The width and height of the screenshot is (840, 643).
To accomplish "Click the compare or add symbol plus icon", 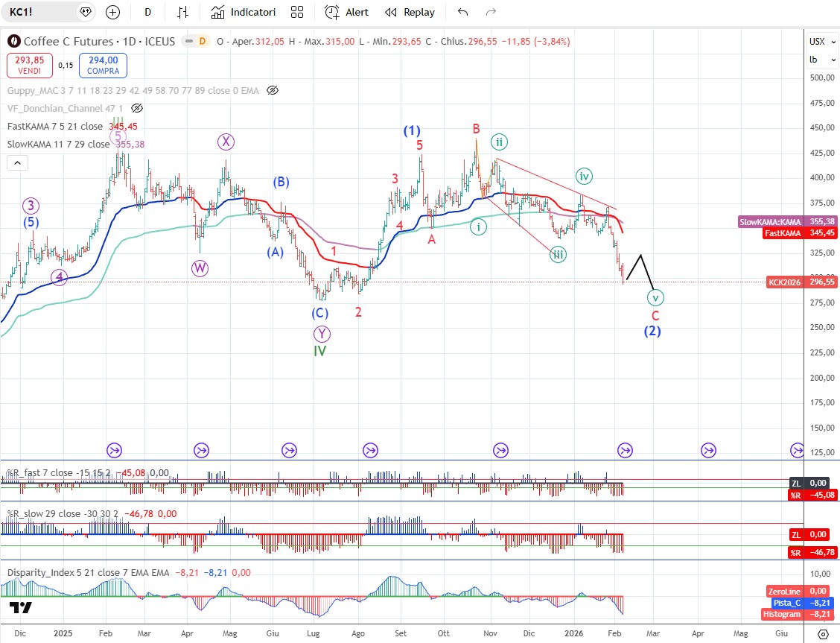I will click(112, 12).
